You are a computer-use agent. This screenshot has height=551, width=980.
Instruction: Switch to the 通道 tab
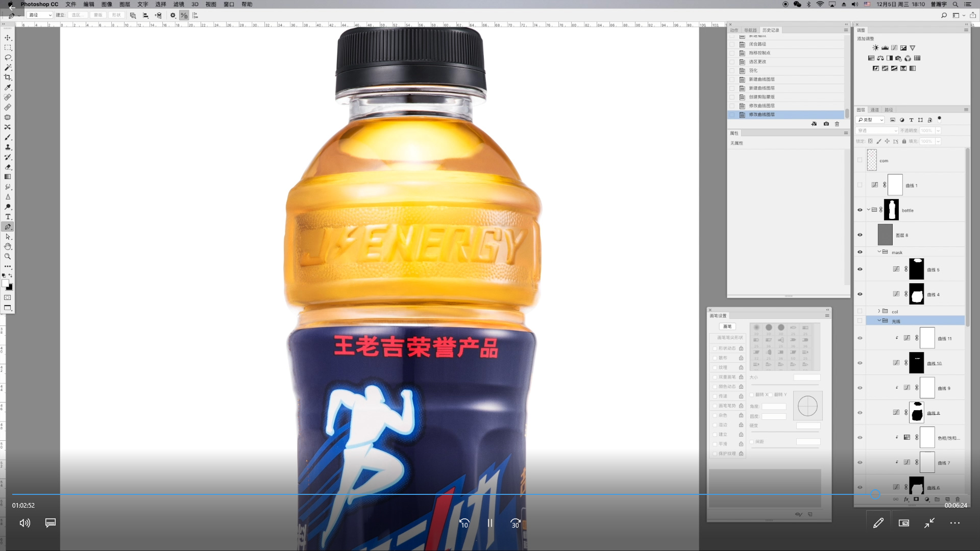[x=875, y=110]
